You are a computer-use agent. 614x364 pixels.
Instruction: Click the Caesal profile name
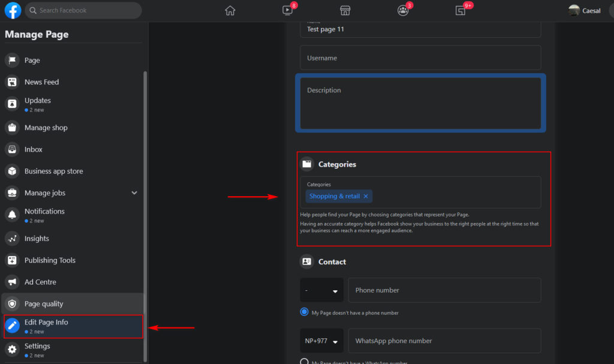[x=591, y=11]
